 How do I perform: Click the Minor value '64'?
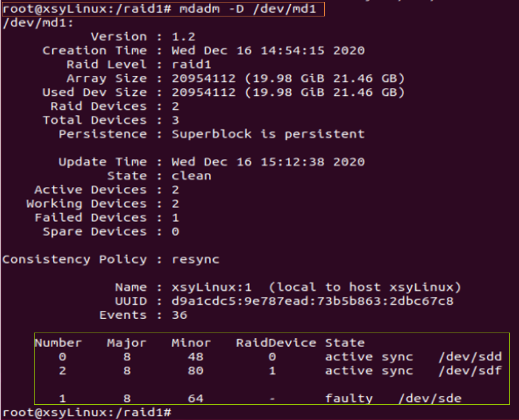click(195, 399)
